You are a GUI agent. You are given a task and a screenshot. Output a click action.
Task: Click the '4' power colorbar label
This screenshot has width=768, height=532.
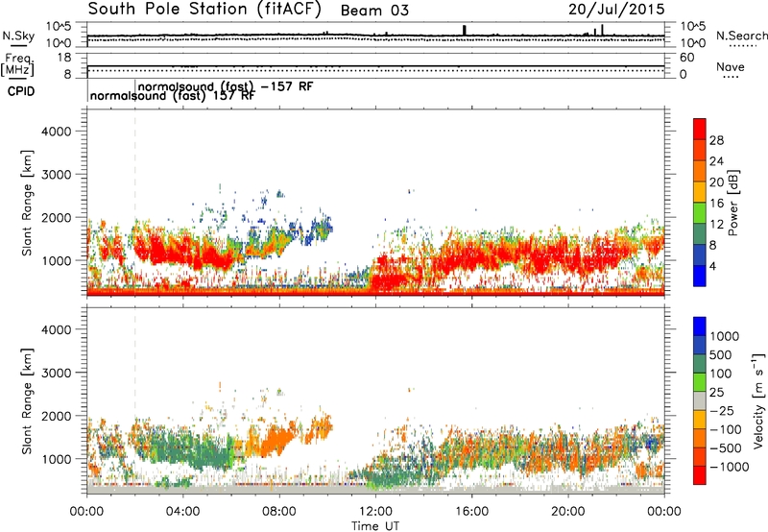point(712,266)
